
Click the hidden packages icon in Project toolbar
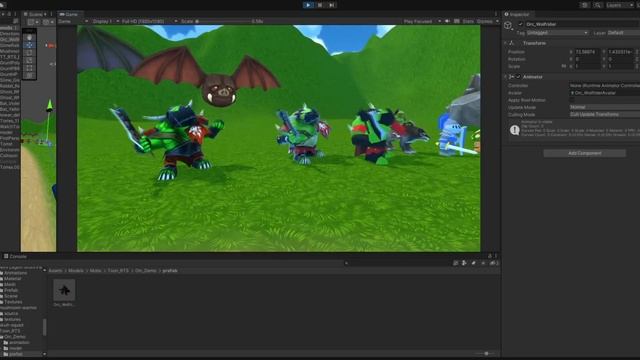pyautogui.click(x=493, y=263)
